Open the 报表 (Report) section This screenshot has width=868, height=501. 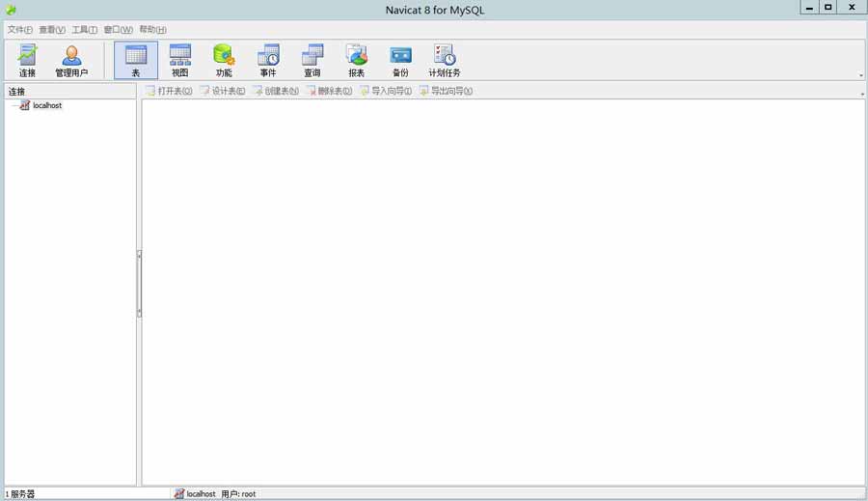[x=357, y=61]
